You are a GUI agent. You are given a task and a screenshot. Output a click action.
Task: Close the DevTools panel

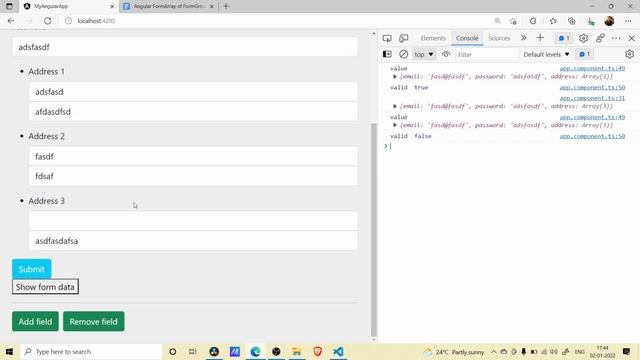coord(631,38)
